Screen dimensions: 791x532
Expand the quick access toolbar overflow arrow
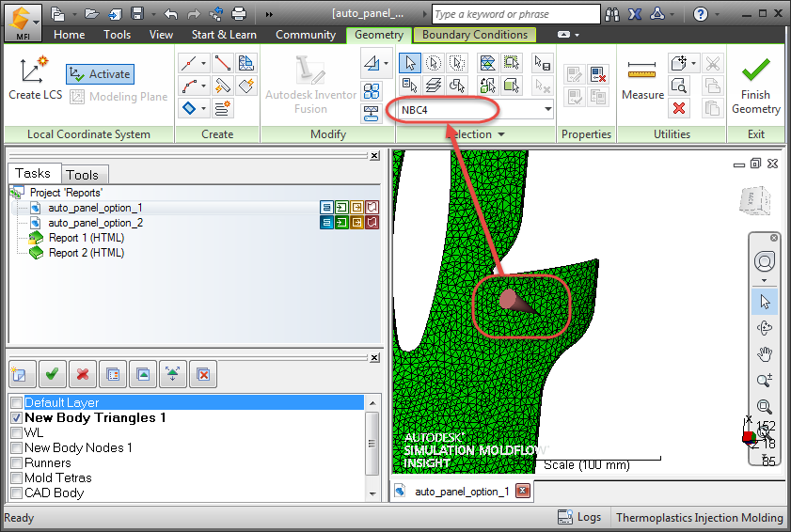(x=269, y=14)
